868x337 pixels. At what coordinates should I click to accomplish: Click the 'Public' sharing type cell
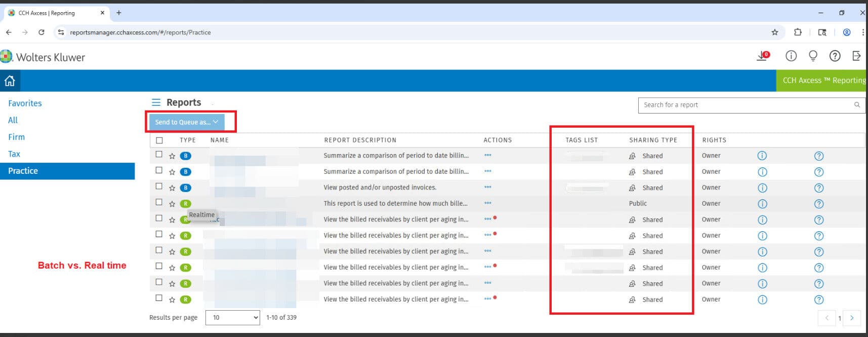pos(638,203)
